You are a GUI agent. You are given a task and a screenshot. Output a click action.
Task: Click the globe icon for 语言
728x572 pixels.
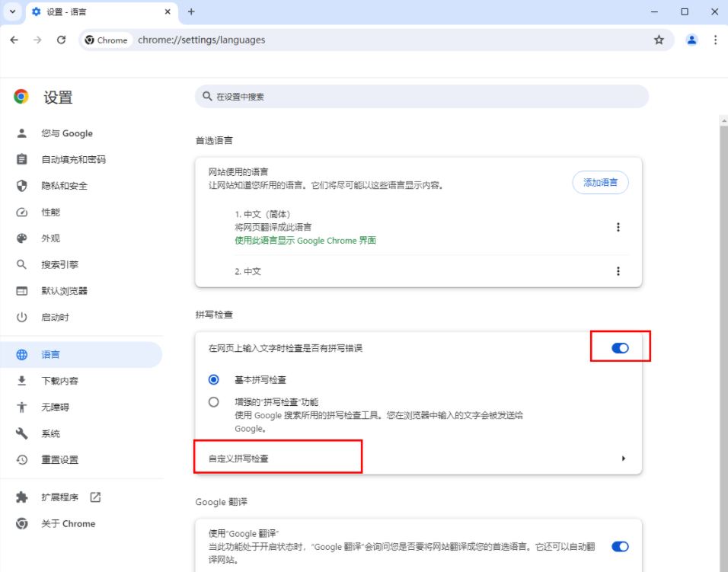point(22,355)
